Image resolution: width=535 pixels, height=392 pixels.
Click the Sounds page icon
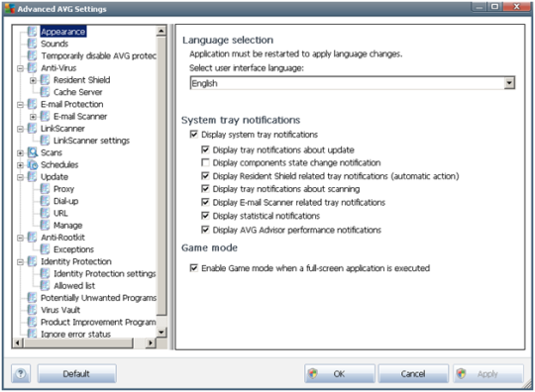click(32, 44)
